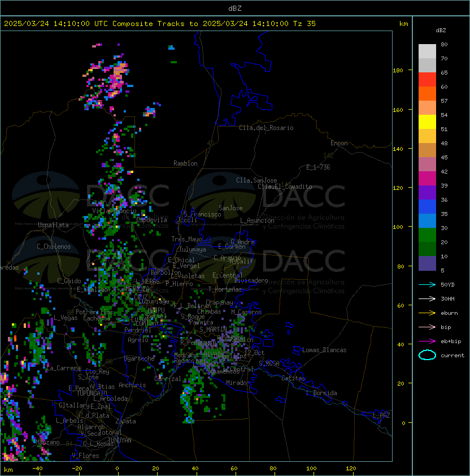Click the 48 value in the dBZ scale
The image size is (470, 476).
pos(444,143)
